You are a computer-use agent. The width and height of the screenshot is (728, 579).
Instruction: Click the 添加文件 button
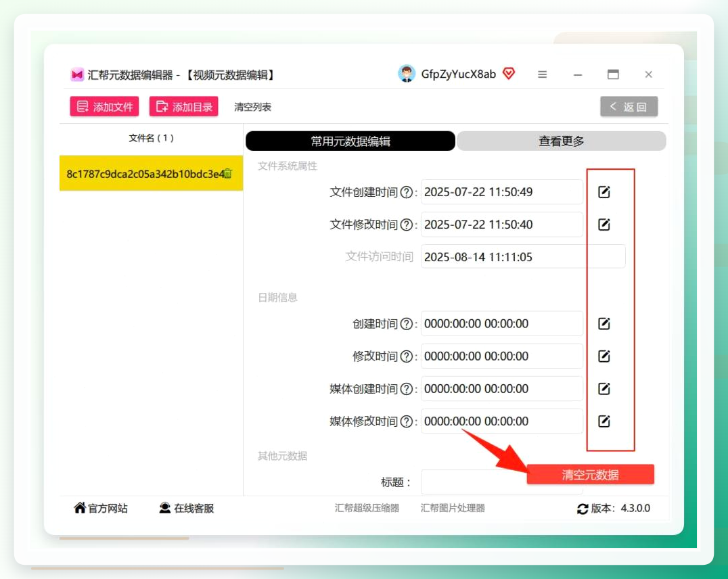tap(104, 107)
